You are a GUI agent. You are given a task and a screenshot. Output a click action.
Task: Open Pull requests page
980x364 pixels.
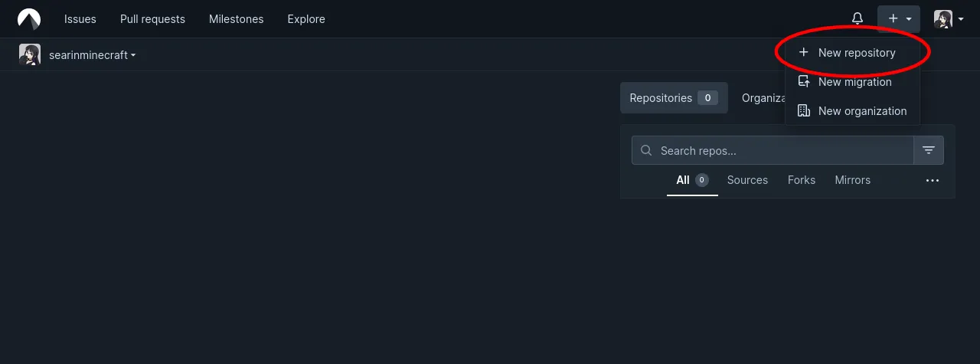coord(152,19)
